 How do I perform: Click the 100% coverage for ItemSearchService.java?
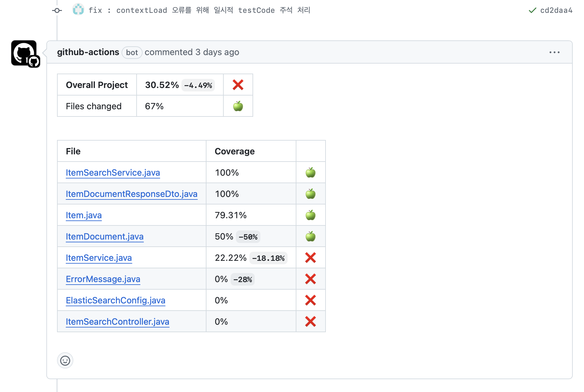click(x=227, y=173)
